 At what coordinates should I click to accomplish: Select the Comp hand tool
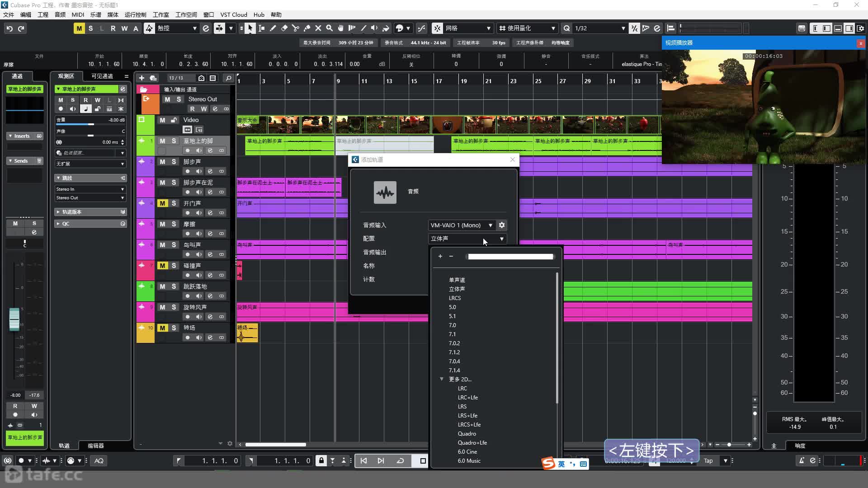pyautogui.click(x=340, y=28)
